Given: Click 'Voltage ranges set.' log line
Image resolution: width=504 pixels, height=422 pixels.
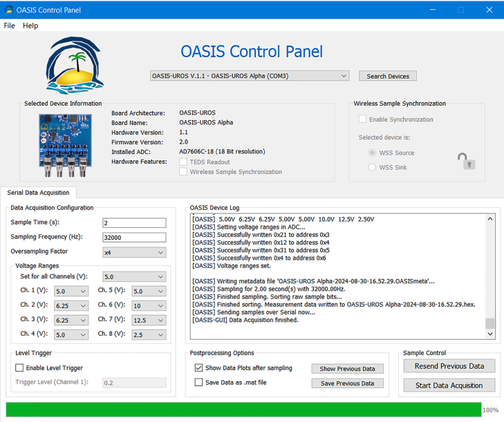Looking at the screenshot, I should [232, 266].
